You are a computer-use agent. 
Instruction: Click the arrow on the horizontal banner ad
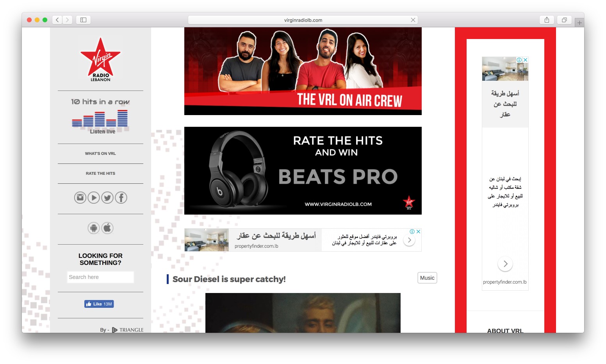coord(409,240)
